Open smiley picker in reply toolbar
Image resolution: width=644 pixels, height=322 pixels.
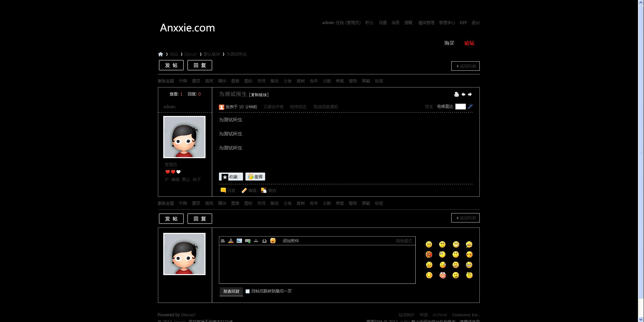pyautogui.click(x=273, y=241)
